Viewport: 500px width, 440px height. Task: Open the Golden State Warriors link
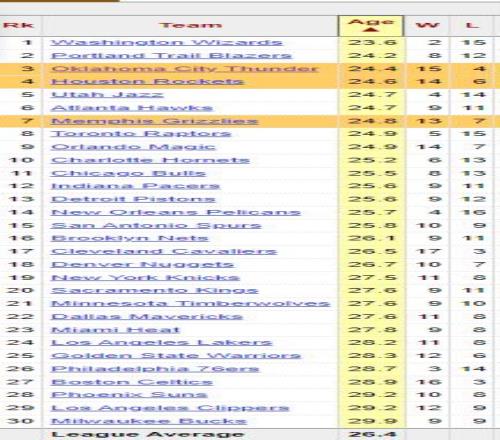tap(176, 356)
